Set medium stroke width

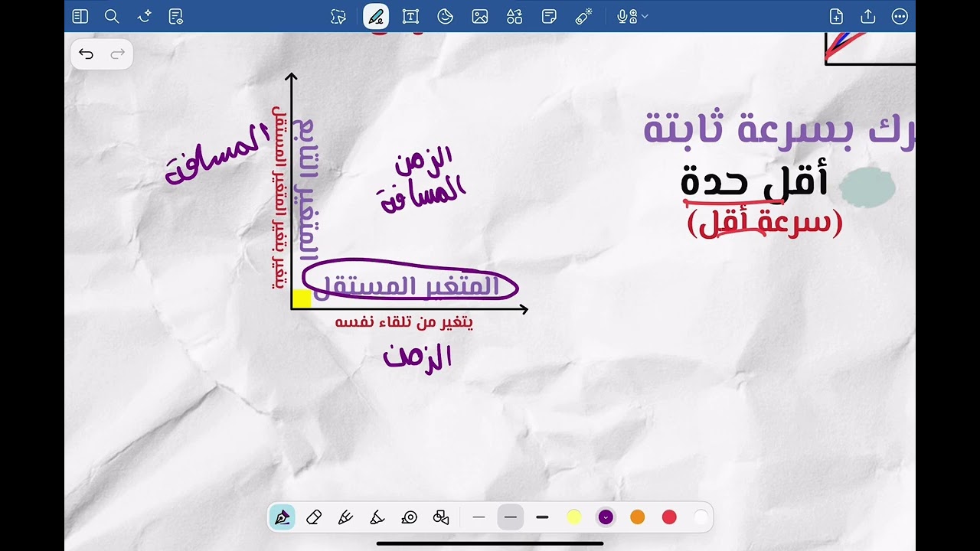pyautogui.click(x=511, y=517)
